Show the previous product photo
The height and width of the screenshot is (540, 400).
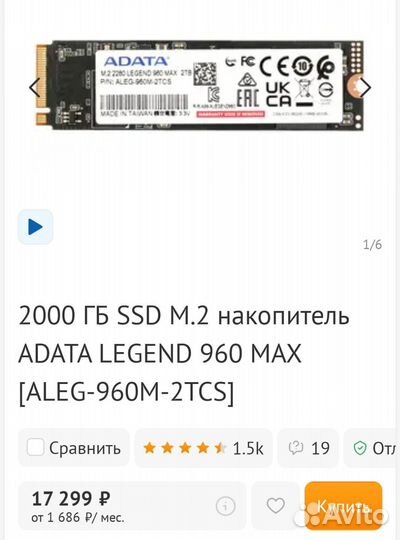pyautogui.click(x=35, y=87)
